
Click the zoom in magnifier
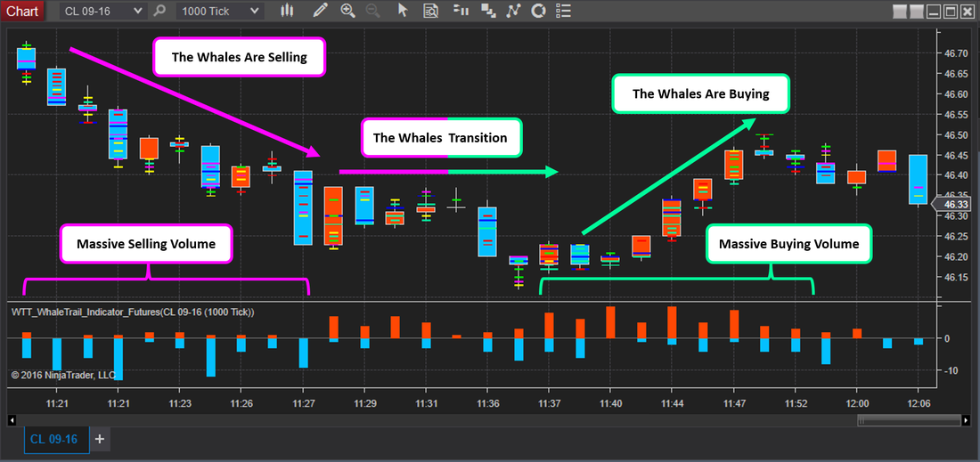pos(347,11)
